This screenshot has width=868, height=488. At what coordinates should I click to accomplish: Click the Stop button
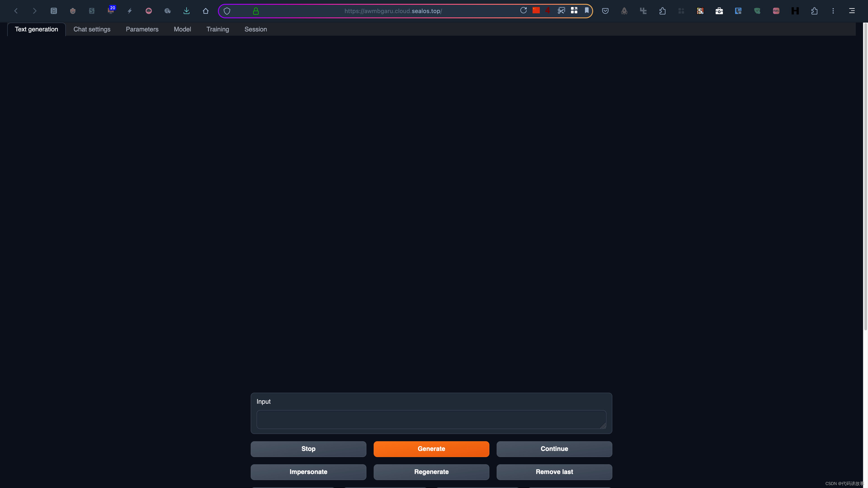pos(308,449)
